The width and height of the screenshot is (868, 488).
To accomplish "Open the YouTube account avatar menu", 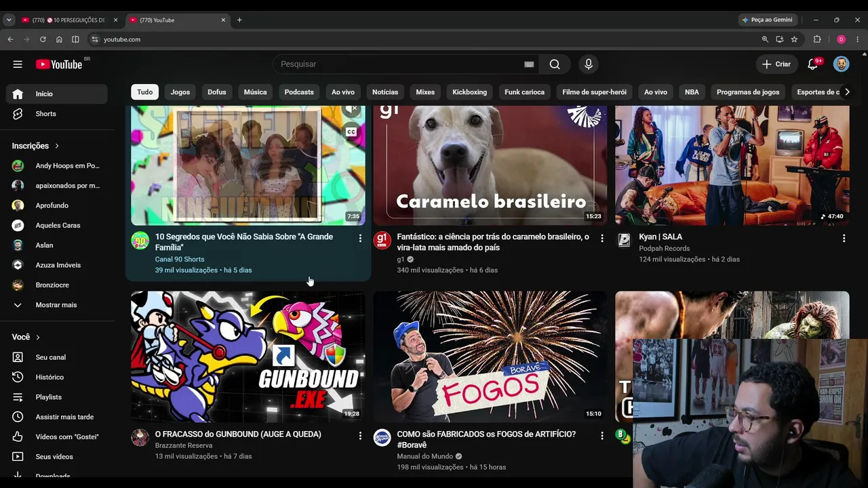I will coord(841,64).
